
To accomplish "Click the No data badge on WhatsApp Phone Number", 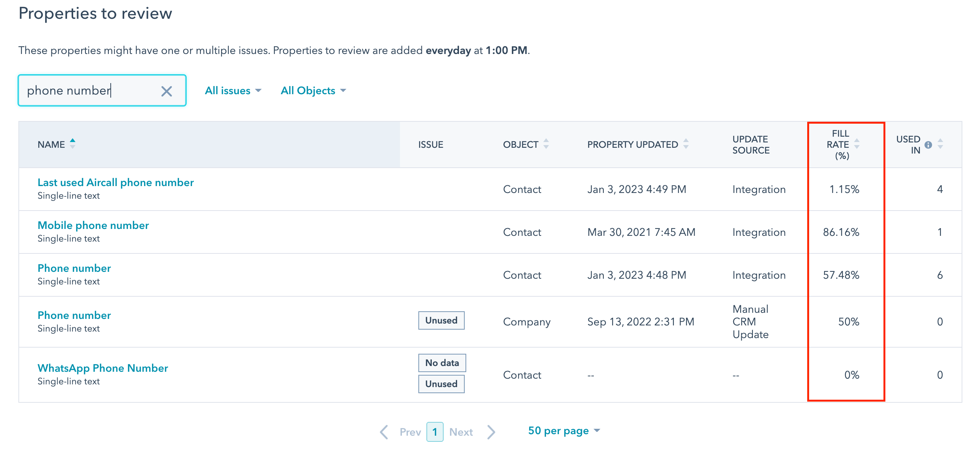I will [441, 363].
